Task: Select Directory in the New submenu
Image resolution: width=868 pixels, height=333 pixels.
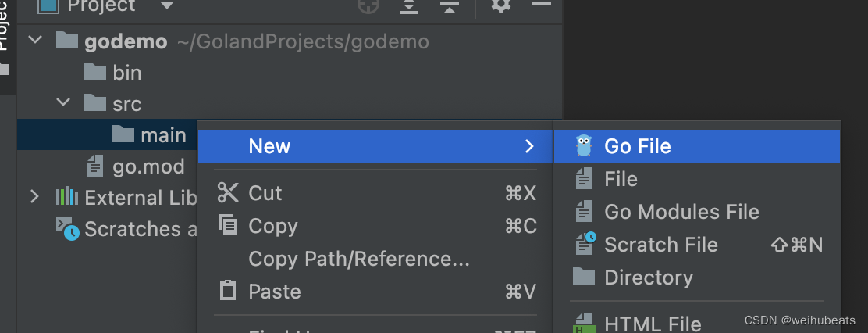Action: [x=648, y=277]
